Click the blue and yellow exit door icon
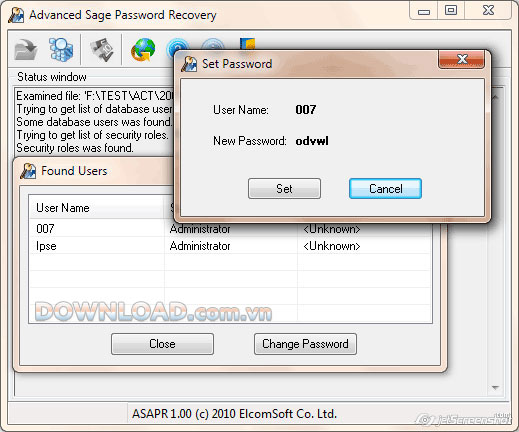Viewport: 519px width, 432px height. [248, 43]
